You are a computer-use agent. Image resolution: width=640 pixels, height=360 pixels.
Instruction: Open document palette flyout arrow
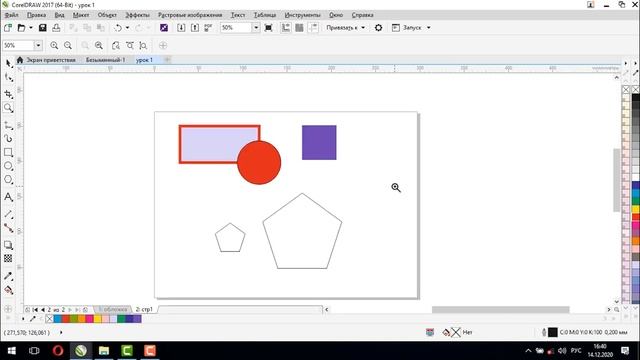(23, 319)
